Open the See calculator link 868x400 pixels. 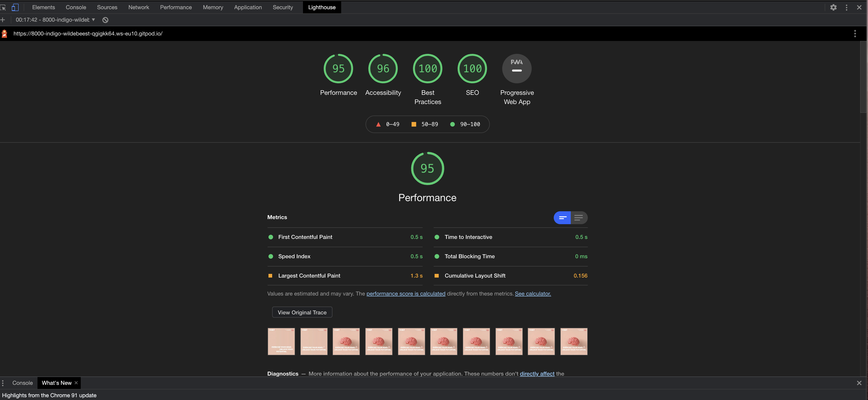533,293
